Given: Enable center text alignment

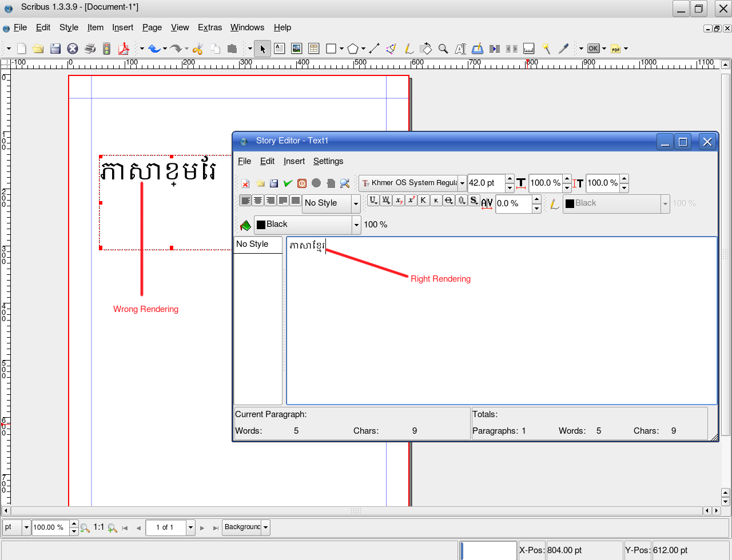Looking at the screenshot, I should coord(258,201).
